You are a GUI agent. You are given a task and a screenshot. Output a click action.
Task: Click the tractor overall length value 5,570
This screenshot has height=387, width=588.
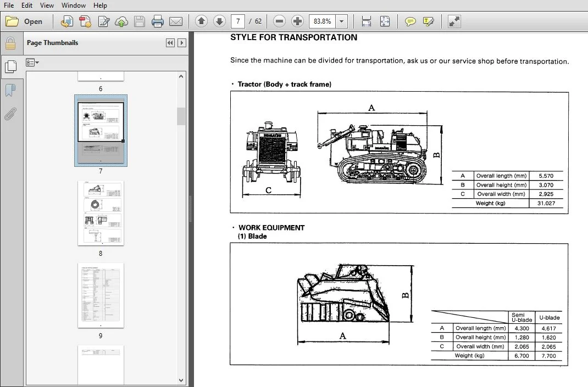546,176
